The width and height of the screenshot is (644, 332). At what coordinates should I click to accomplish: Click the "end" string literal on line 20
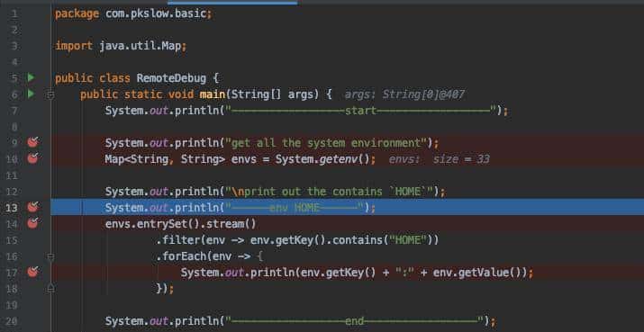click(355, 321)
